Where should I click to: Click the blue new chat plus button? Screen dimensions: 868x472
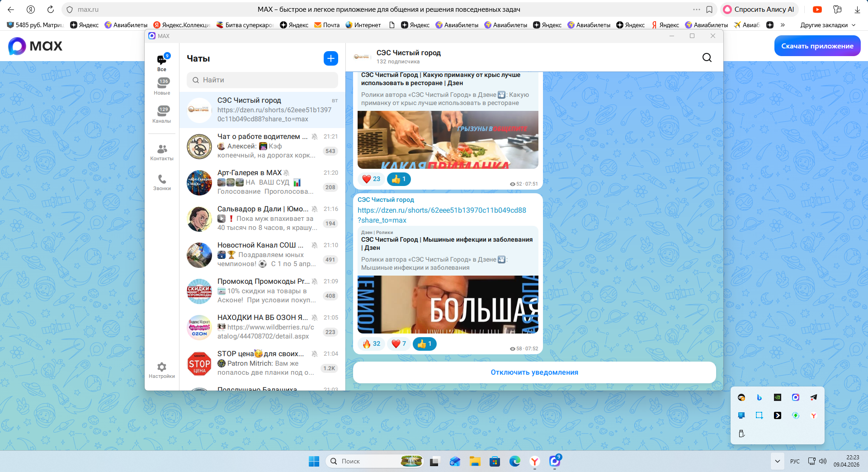[330, 58]
